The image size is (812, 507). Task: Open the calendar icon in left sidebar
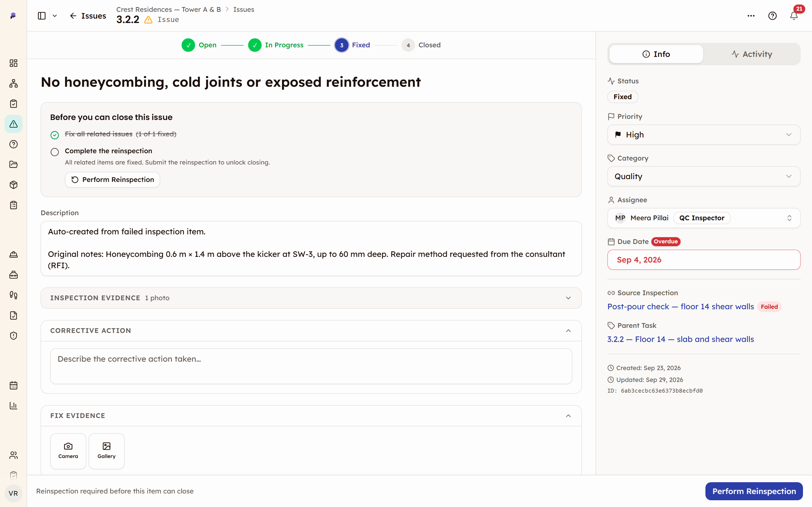point(14,385)
